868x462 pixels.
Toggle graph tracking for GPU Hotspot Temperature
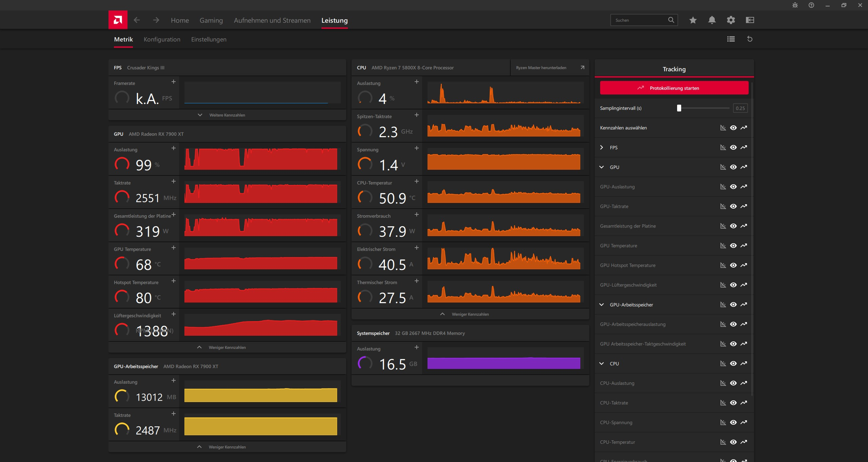tap(744, 265)
